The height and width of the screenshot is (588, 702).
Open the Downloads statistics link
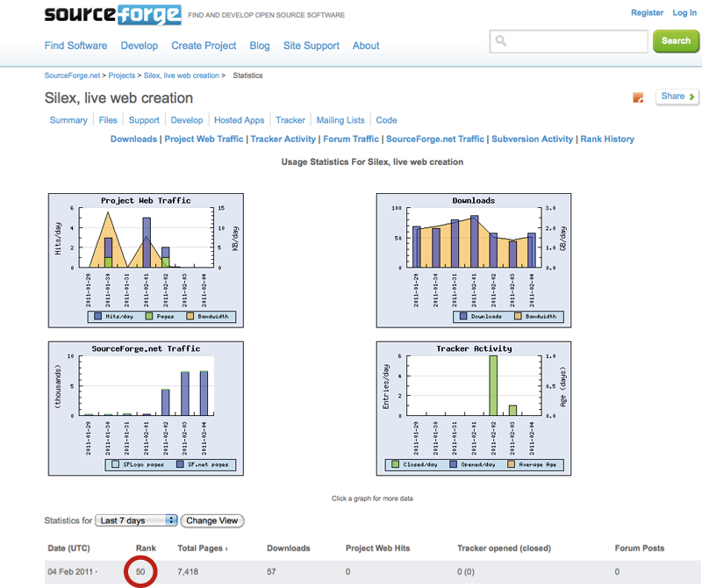point(134,139)
